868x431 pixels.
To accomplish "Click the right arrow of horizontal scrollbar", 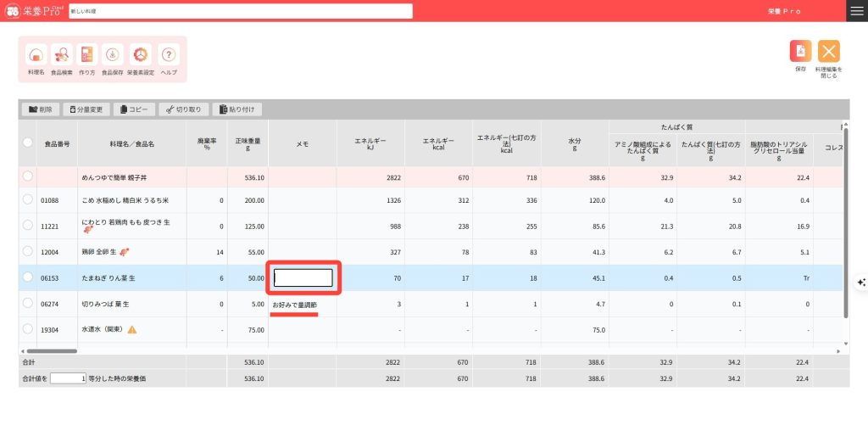I will pos(838,351).
